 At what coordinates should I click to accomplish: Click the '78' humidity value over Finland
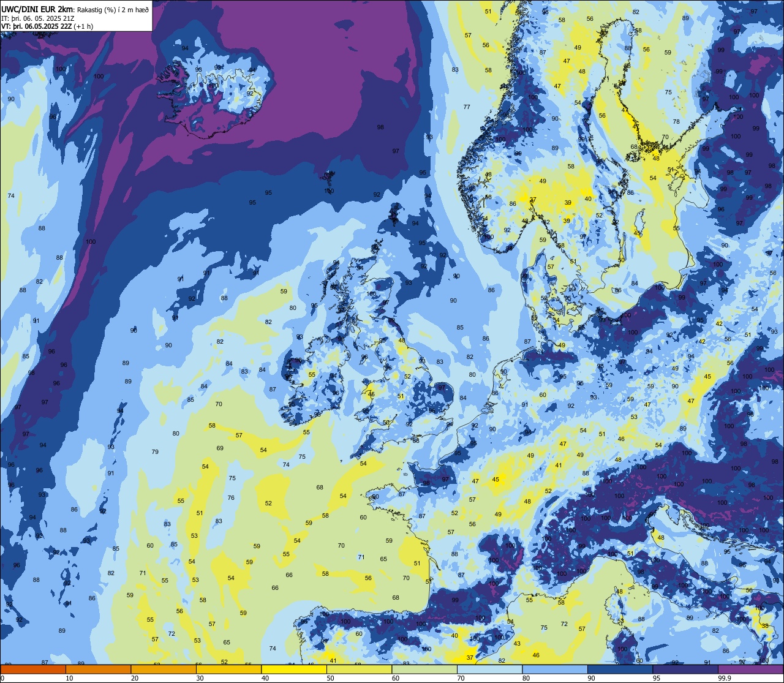(x=676, y=122)
